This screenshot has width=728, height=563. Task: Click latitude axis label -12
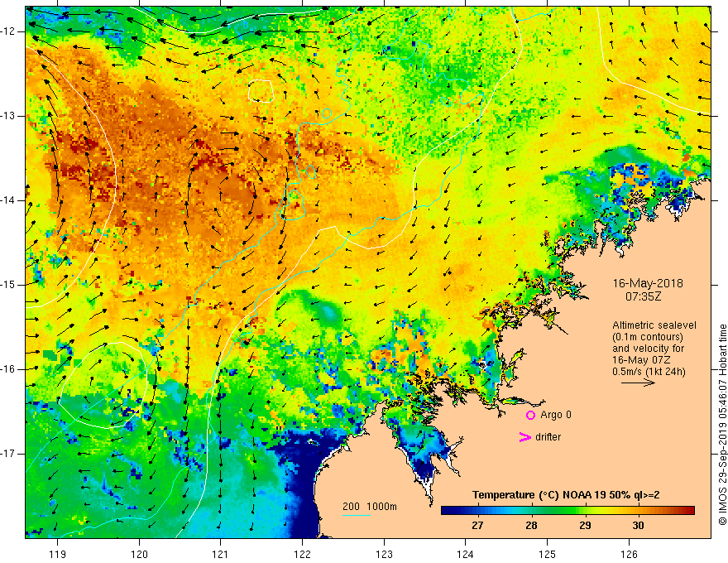pyautogui.click(x=9, y=31)
